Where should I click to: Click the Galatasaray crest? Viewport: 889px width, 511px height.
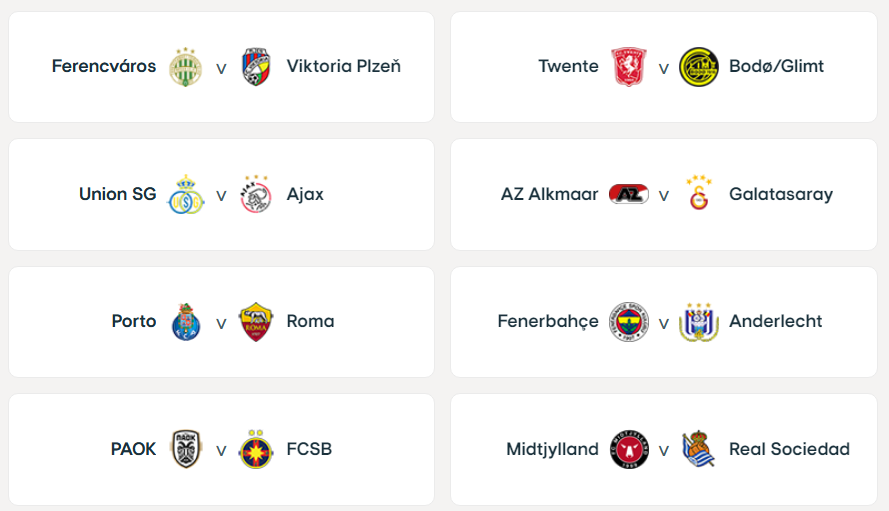(x=699, y=194)
